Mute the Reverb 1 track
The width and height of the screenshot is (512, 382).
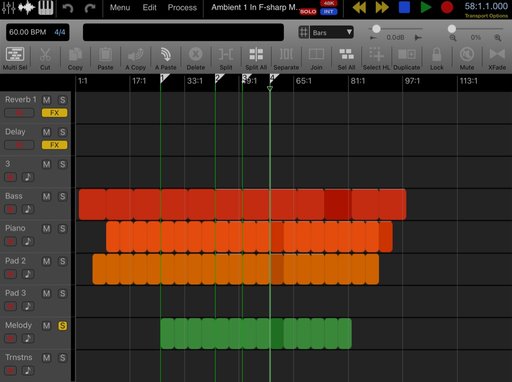click(46, 100)
